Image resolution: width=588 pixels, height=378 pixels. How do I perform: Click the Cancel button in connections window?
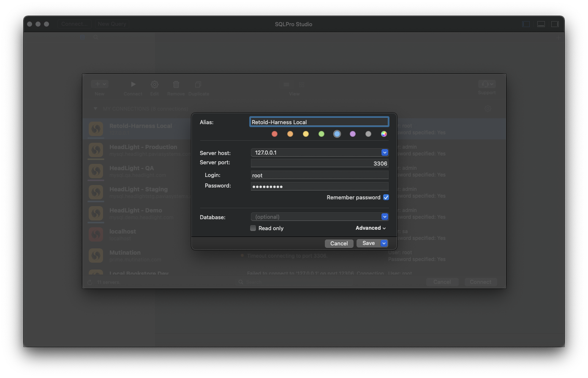click(x=442, y=282)
